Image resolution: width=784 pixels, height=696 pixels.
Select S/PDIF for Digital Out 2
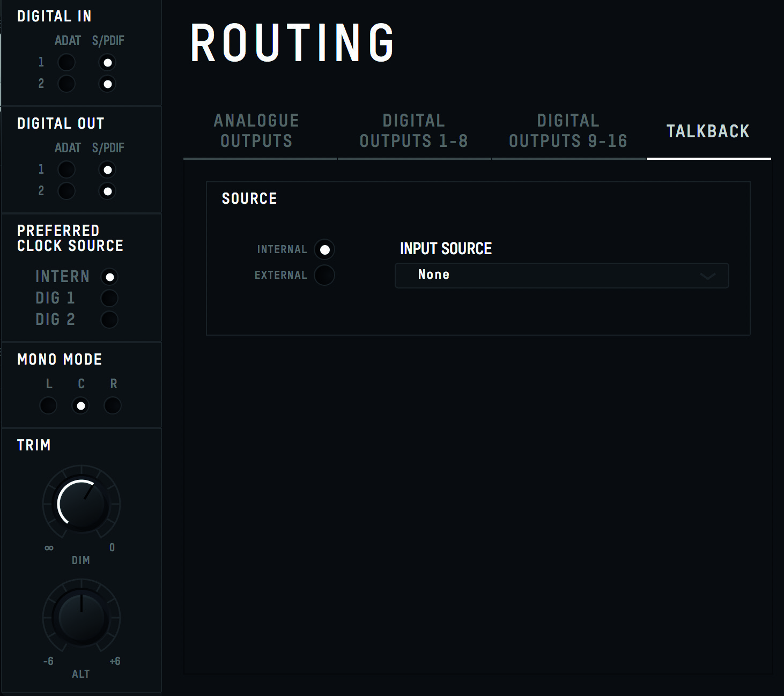(107, 191)
